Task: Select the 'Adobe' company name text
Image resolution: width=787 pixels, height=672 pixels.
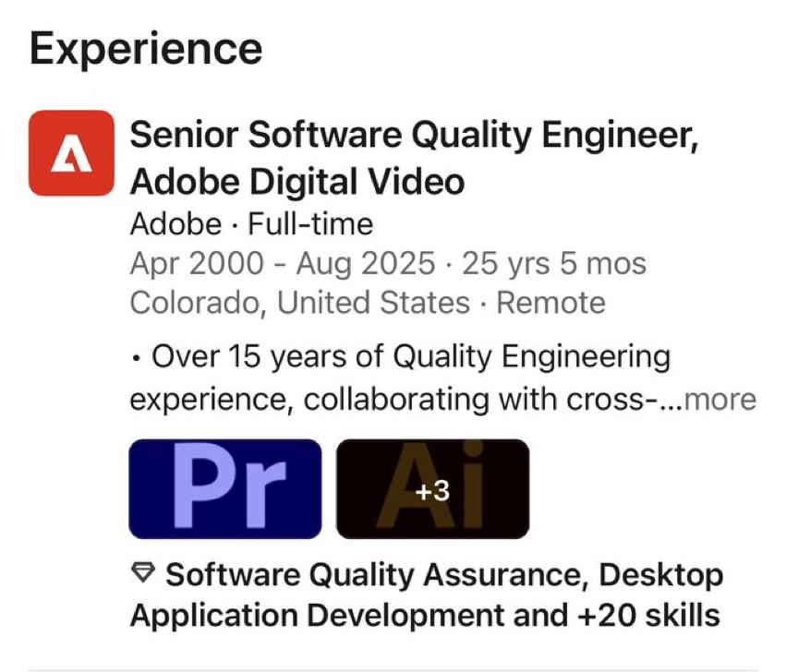Action: tap(176, 223)
